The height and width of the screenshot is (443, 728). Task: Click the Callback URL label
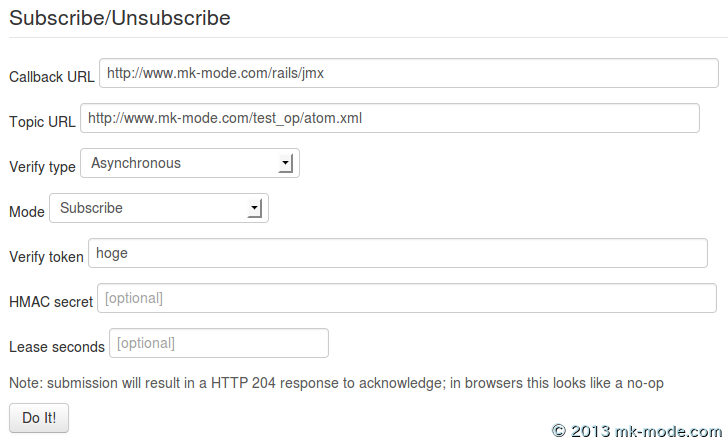(x=51, y=77)
